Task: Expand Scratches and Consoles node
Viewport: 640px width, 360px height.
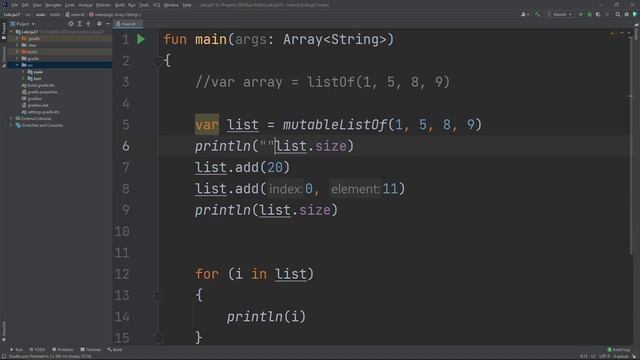Action: pos(11,125)
